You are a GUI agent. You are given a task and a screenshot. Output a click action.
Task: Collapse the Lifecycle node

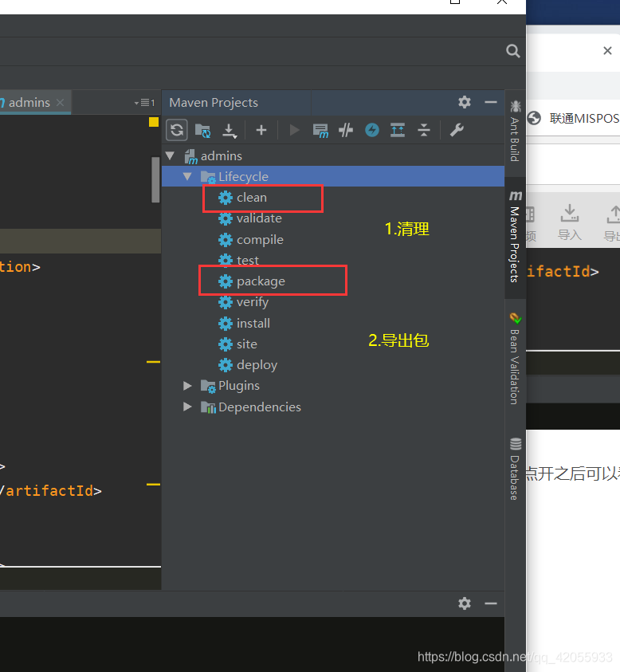(x=187, y=176)
